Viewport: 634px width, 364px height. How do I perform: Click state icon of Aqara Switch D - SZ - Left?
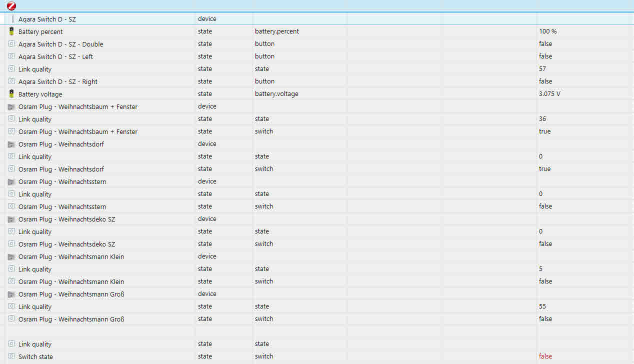click(x=12, y=56)
